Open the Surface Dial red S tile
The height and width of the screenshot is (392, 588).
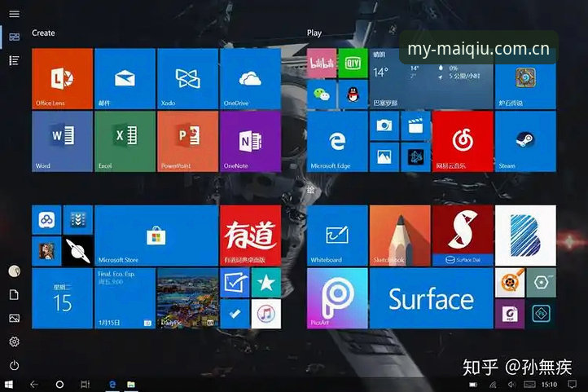(463, 236)
